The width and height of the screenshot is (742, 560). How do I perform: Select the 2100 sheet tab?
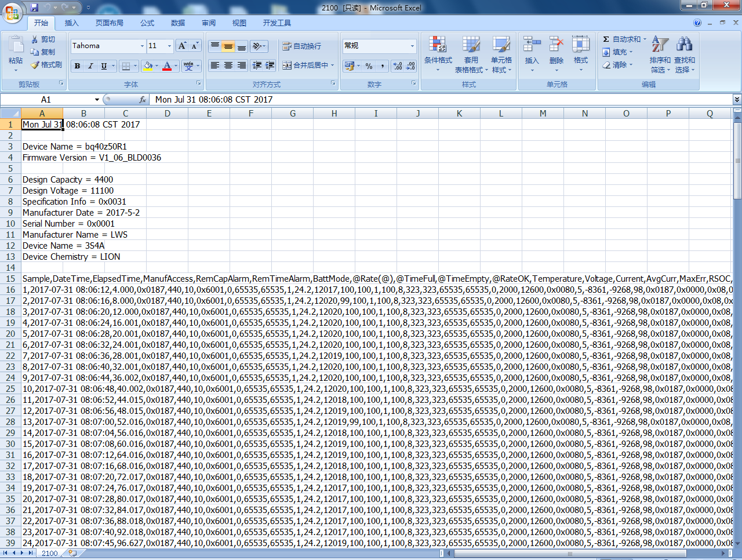(50, 553)
